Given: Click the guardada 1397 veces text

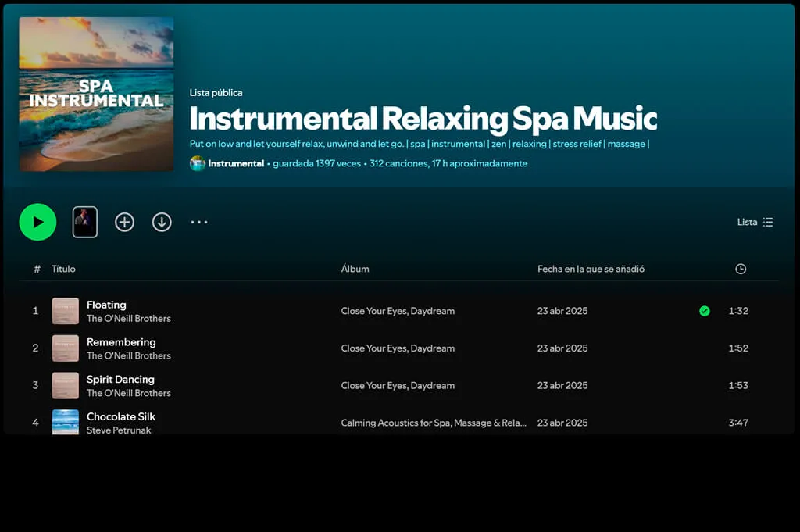Looking at the screenshot, I should (x=317, y=164).
